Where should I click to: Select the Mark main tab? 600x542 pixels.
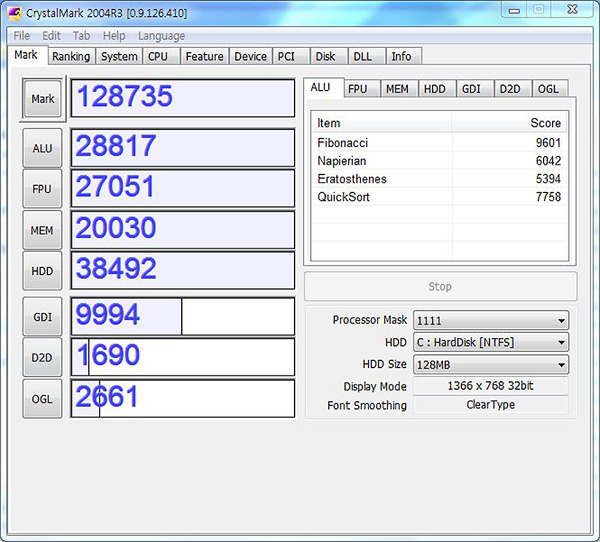point(26,55)
